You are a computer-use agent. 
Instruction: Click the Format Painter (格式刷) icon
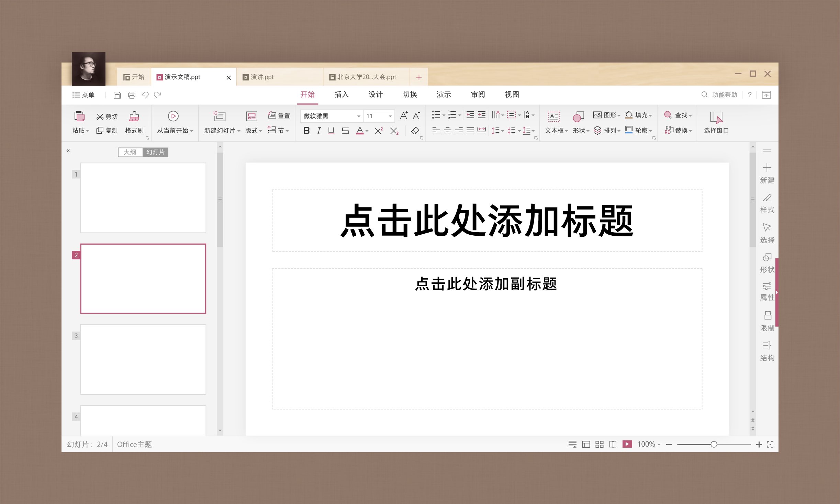[134, 117]
